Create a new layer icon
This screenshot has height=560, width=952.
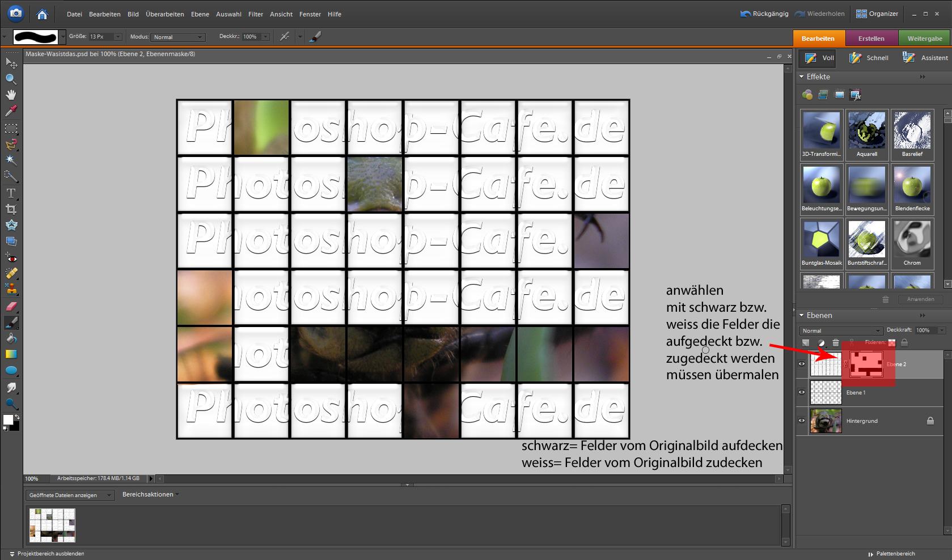pos(806,342)
